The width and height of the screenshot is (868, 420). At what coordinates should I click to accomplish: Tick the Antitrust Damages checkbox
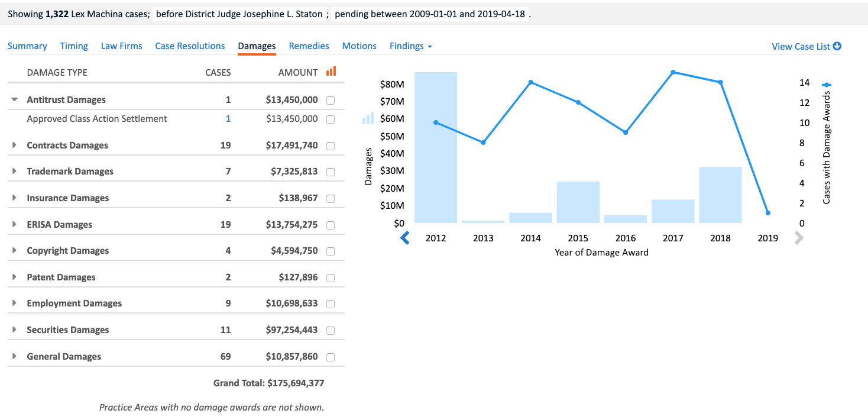[x=331, y=101]
